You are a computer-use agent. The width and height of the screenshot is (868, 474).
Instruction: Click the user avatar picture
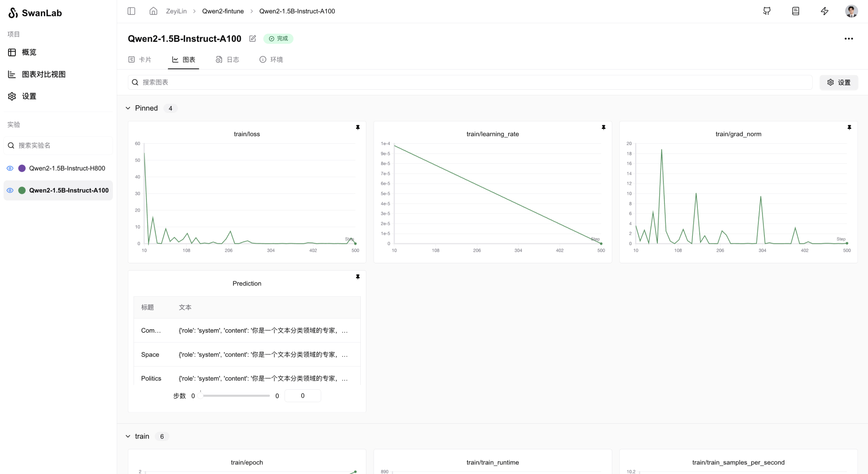coord(851,11)
